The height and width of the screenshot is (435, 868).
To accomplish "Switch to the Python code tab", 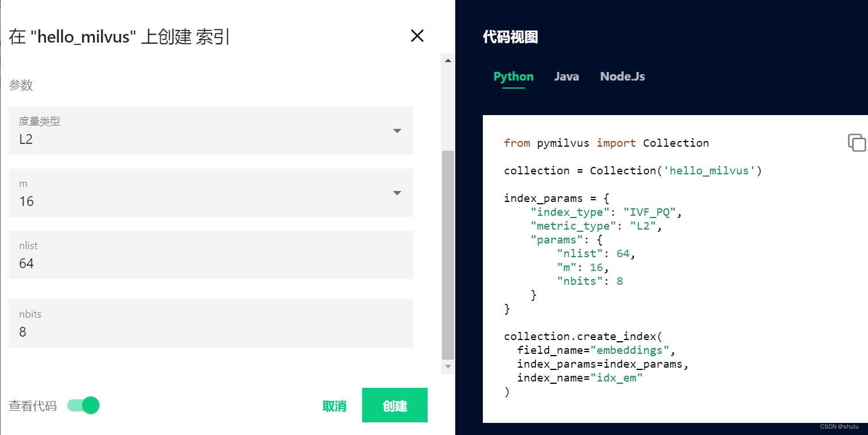I will point(513,77).
